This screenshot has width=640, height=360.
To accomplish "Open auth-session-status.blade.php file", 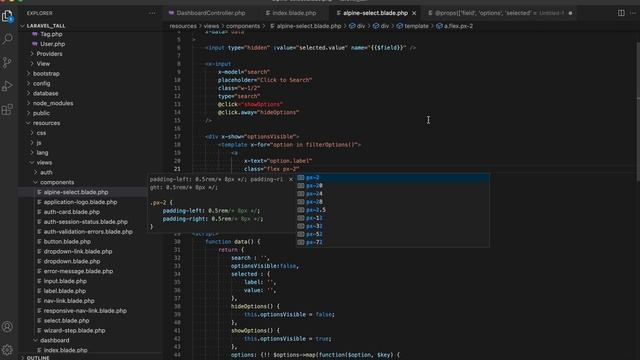I will (85, 222).
